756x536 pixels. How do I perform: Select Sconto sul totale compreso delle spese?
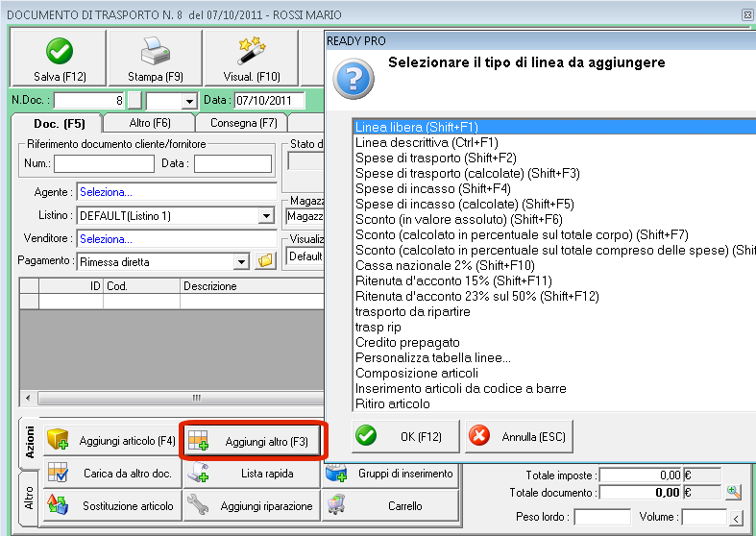pos(554,250)
